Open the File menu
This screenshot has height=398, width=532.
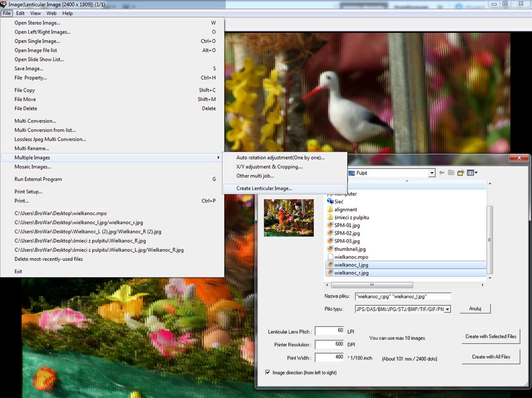tap(7, 13)
